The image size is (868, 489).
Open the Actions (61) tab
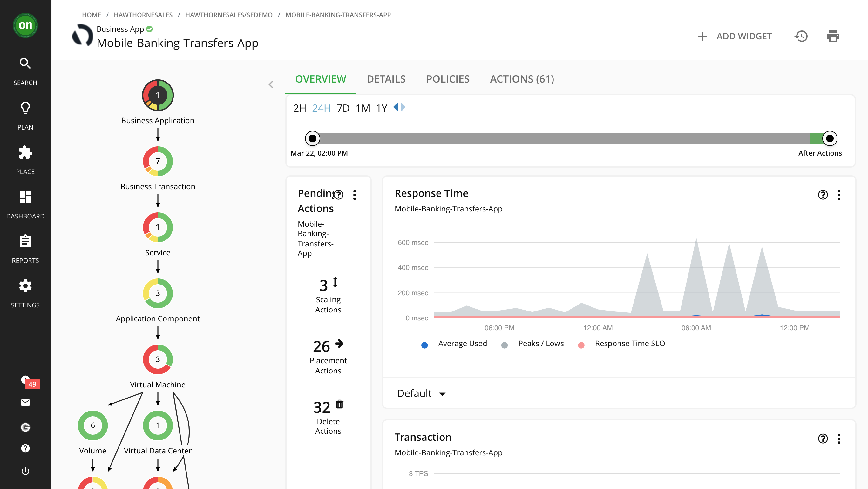tap(522, 79)
